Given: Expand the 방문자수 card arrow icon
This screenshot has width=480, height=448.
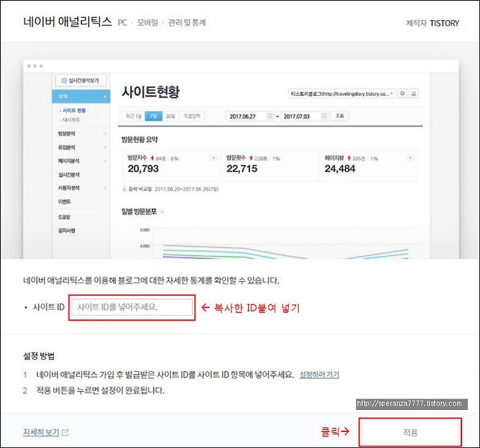Looking at the screenshot, I should pyautogui.click(x=214, y=158).
